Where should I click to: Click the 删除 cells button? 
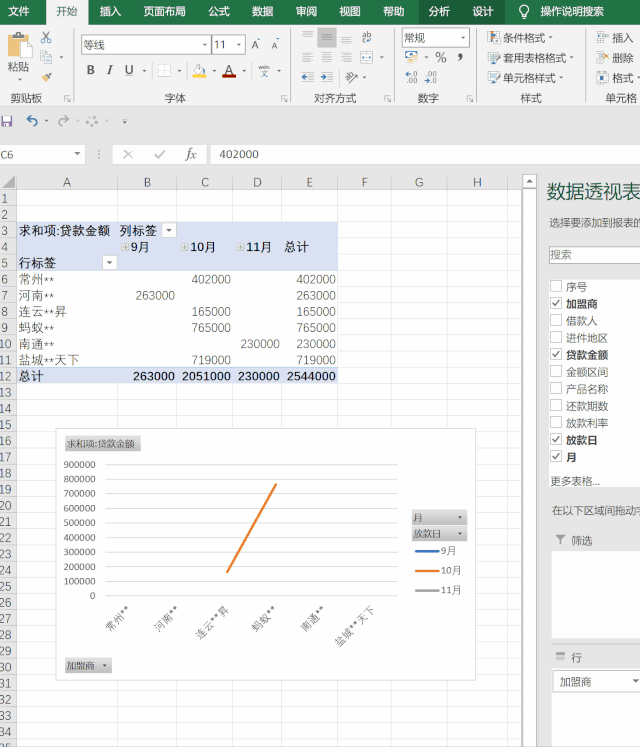pos(615,58)
